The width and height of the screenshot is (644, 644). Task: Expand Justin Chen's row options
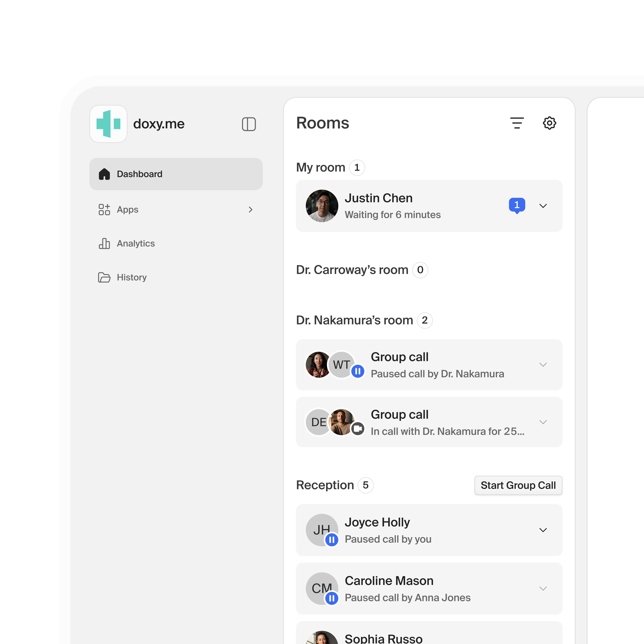(543, 206)
